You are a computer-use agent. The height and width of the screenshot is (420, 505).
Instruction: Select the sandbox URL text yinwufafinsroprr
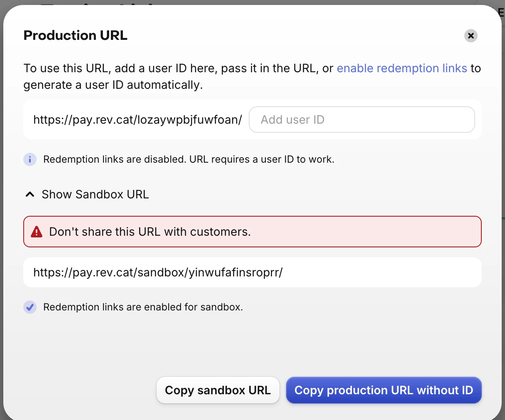pos(158,272)
